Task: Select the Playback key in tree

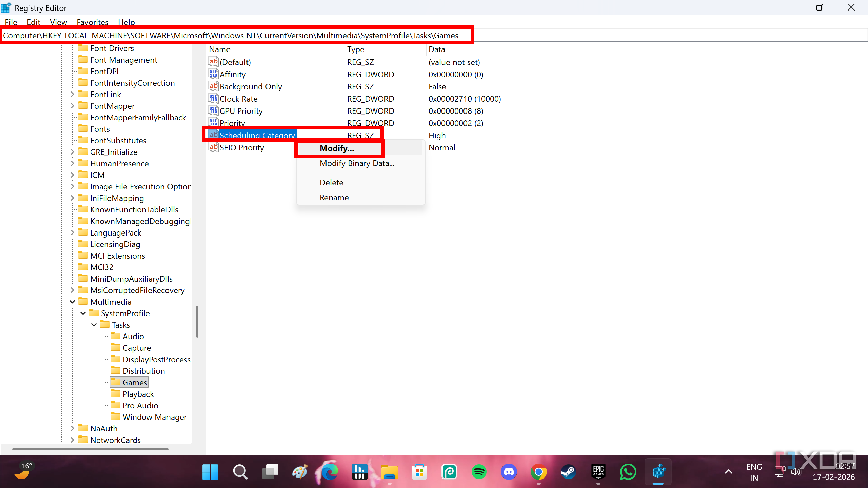Action: coord(138,394)
